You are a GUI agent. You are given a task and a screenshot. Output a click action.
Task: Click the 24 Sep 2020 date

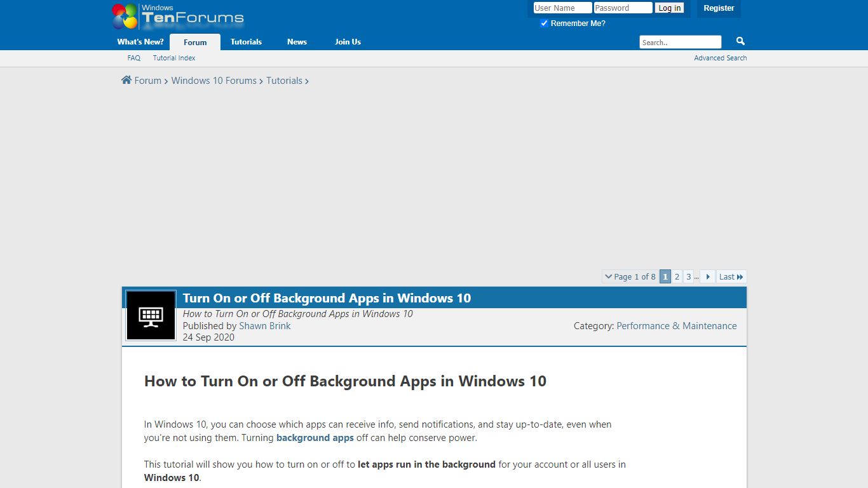[208, 337]
